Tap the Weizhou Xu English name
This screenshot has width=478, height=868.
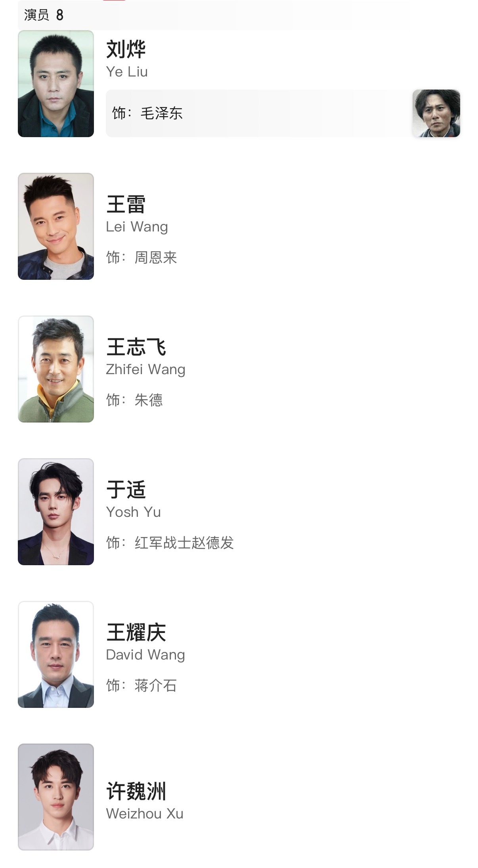(145, 814)
